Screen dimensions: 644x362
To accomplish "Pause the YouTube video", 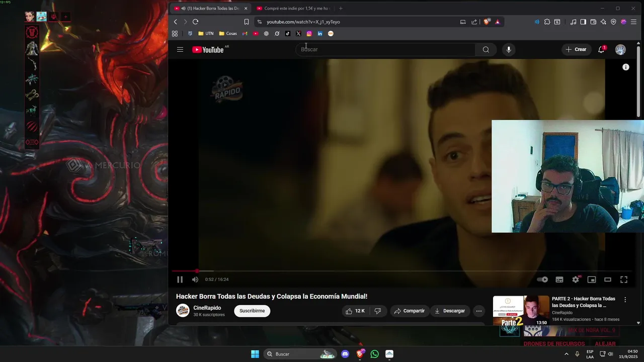I will coord(180,280).
